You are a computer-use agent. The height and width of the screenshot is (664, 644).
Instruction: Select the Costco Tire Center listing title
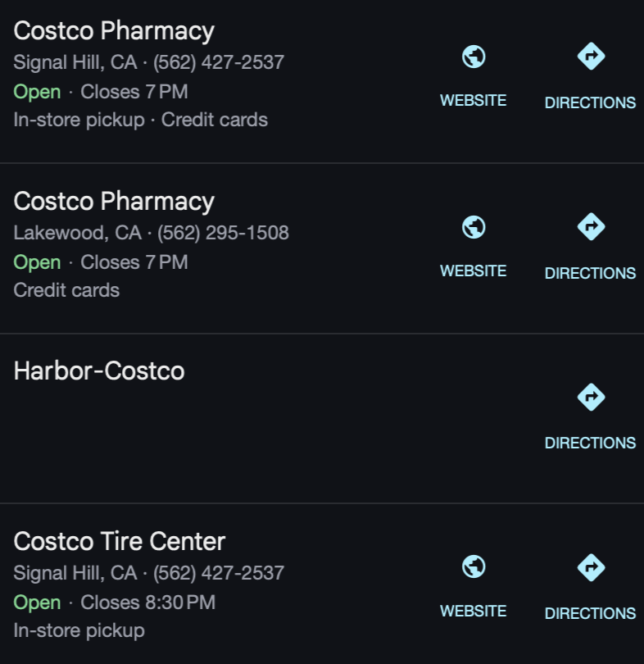(x=120, y=542)
